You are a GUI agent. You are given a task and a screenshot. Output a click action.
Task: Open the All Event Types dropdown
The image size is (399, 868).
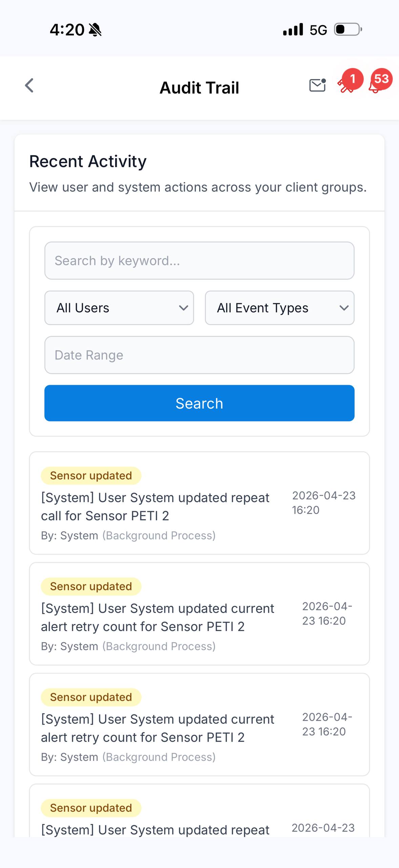279,308
